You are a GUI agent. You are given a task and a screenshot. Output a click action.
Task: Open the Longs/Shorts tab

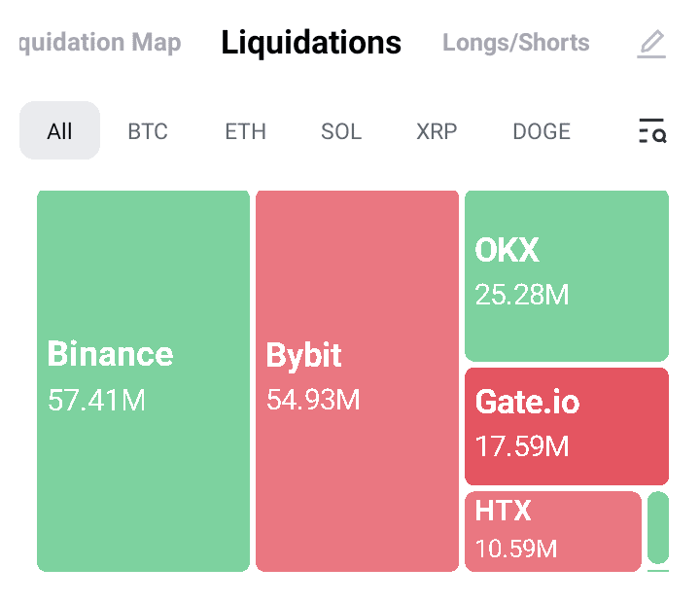tap(515, 43)
